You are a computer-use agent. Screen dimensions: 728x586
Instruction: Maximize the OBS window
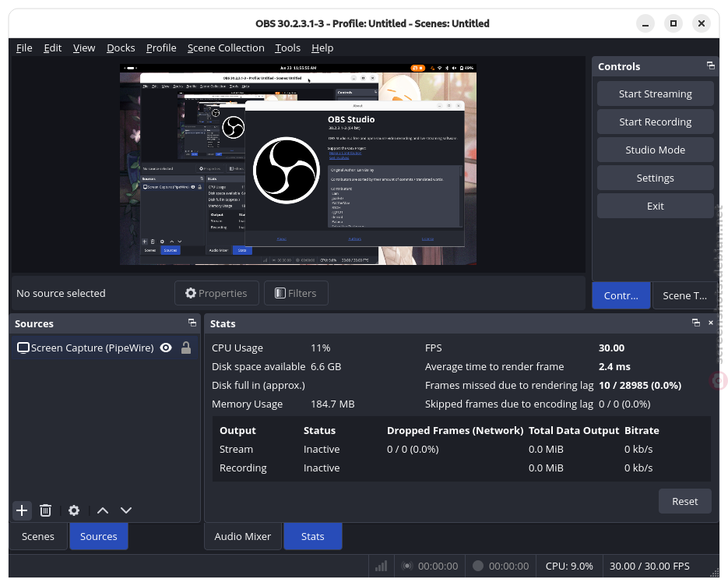pos(673,23)
